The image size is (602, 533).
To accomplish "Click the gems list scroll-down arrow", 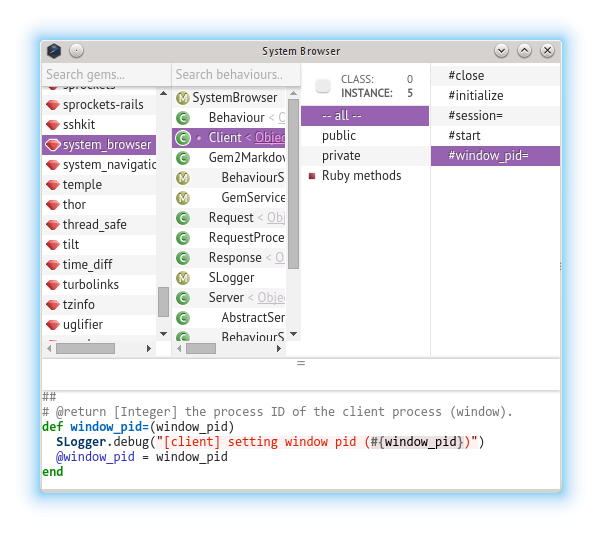I will [164, 334].
